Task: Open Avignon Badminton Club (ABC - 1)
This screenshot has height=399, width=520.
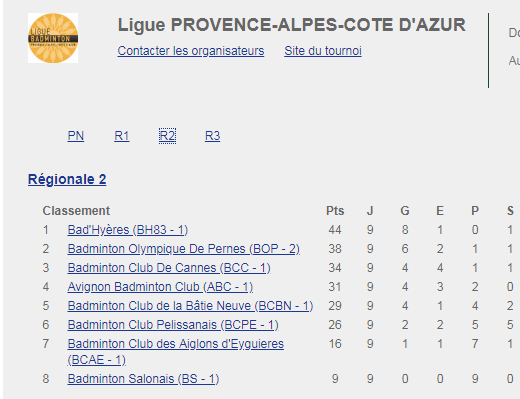Action: click(x=160, y=287)
